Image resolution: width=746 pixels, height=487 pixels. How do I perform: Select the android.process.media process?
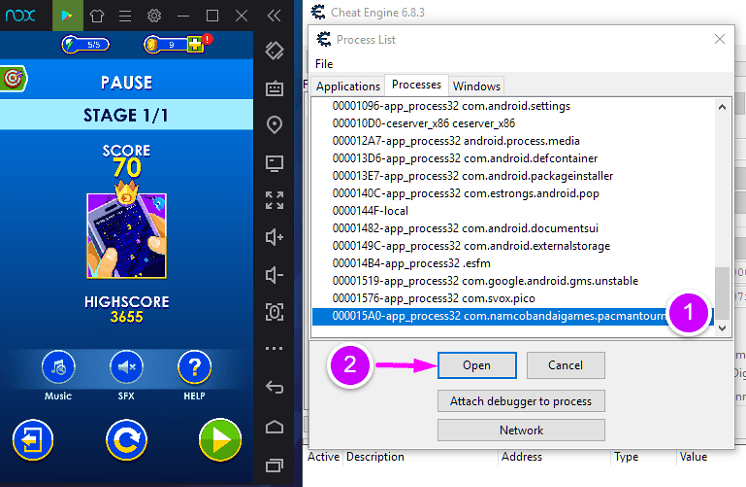click(x=513, y=141)
